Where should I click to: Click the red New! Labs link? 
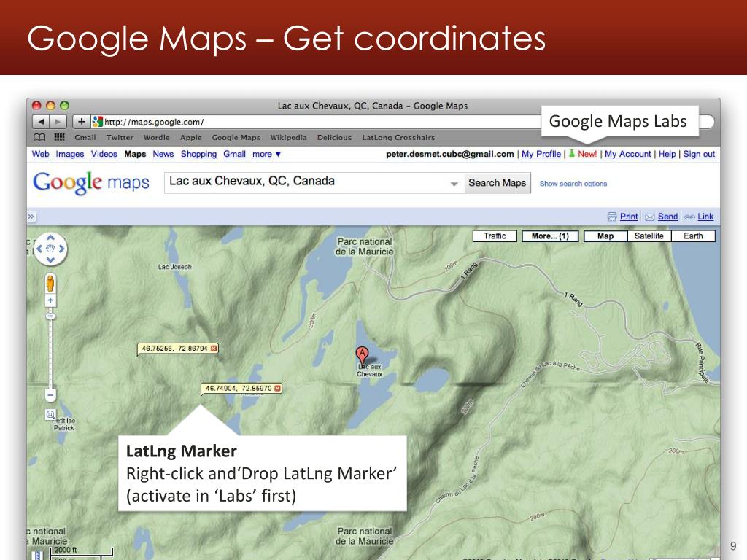pyautogui.click(x=587, y=154)
